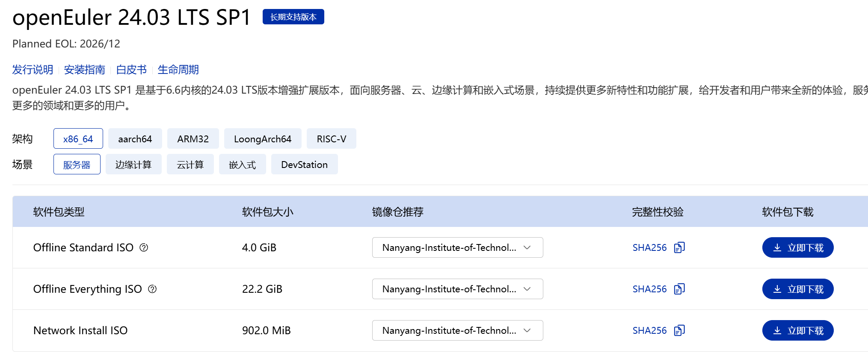Switch to the LoongArch64 architecture

[x=263, y=138]
